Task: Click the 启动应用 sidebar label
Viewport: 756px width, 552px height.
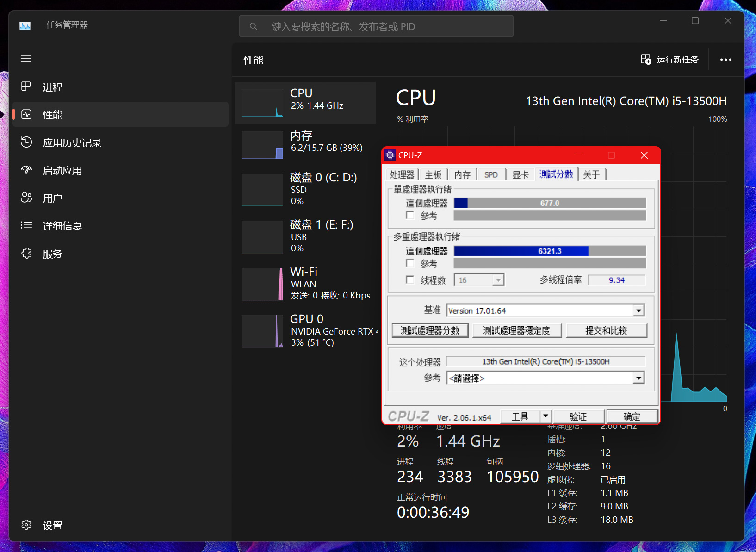Action: pyautogui.click(x=62, y=170)
